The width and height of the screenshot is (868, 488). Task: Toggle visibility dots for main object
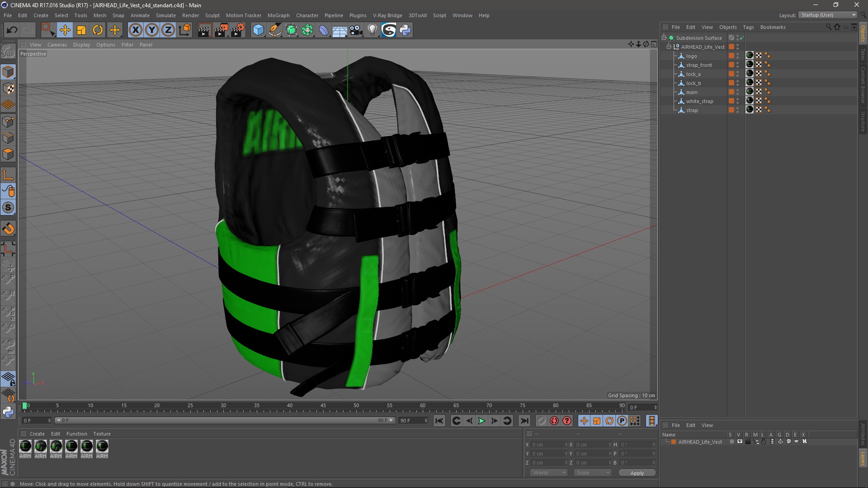coord(737,92)
